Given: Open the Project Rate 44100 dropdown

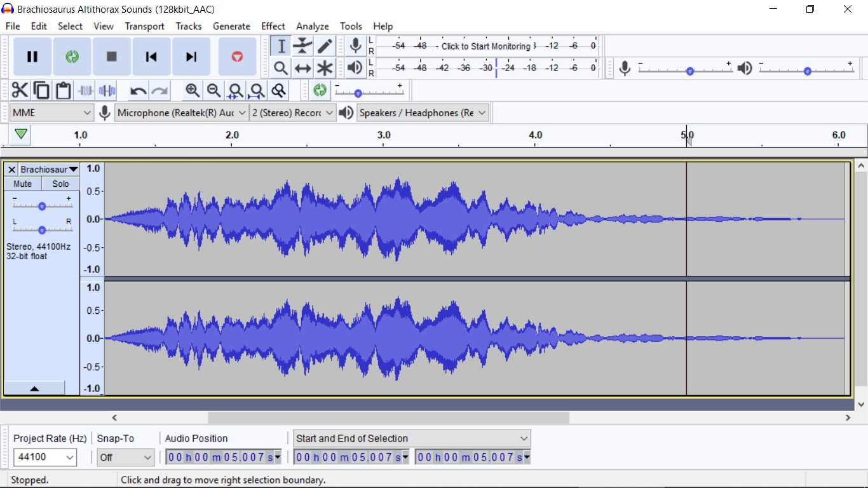Looking at the screenshot, I should coord(45,457).
